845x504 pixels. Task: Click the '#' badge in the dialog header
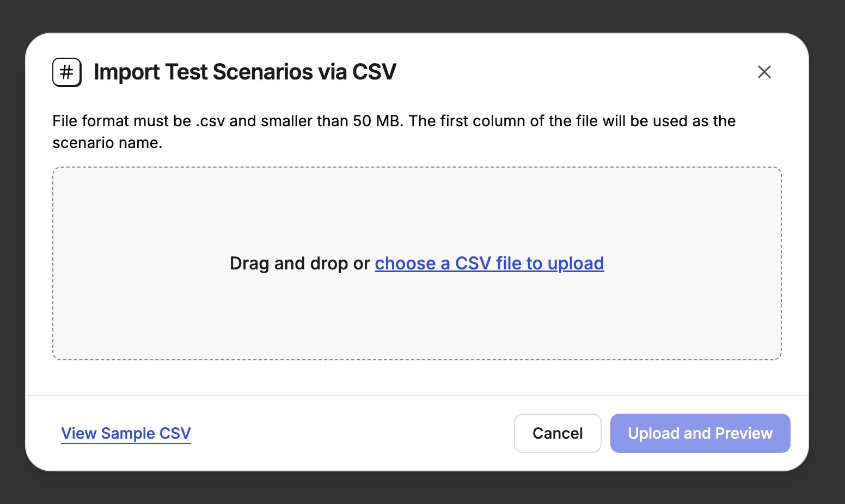tap(67, 72)
